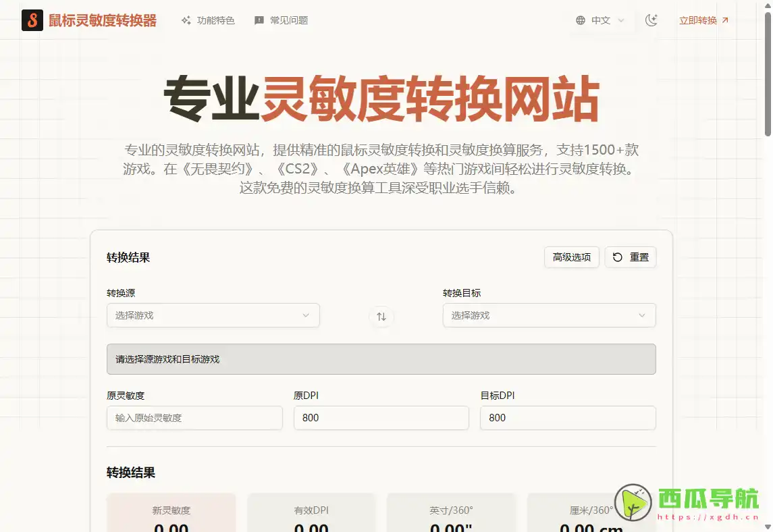
Task: Click the 原DPI value field showing 800
Action: tap(381, 418)
